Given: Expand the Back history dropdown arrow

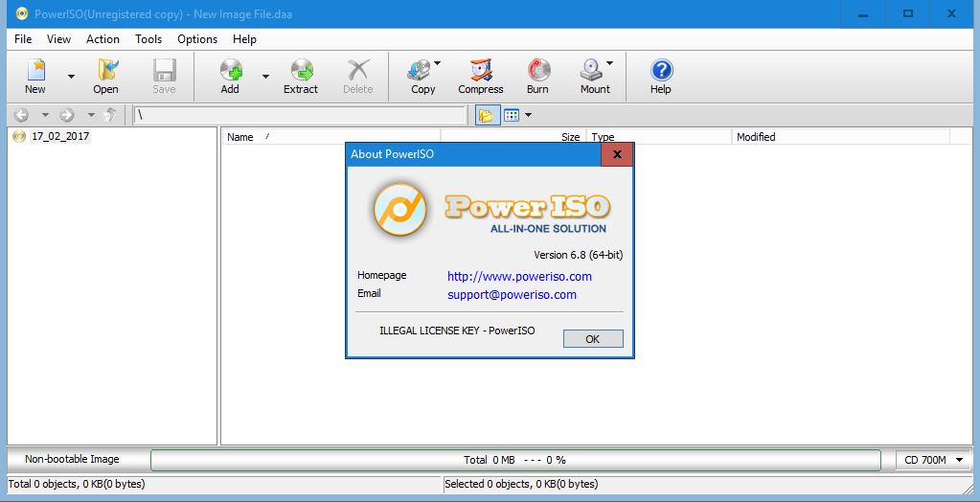Looking at the screenshot, I should 45,115.
